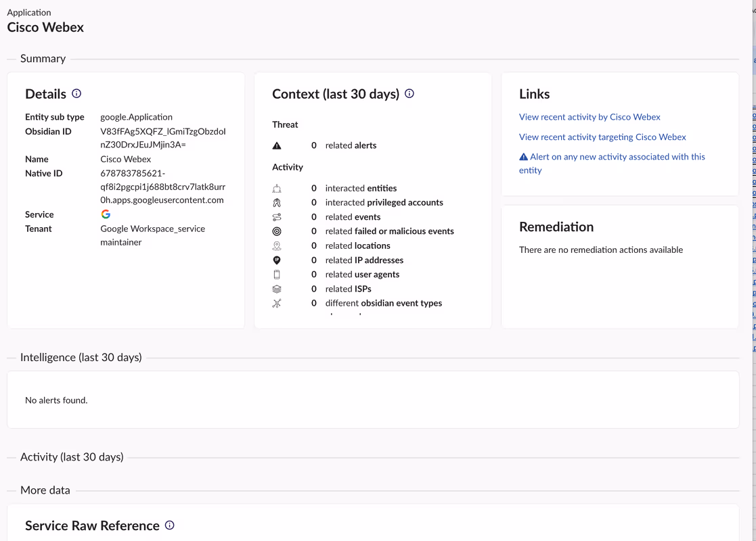
Task: Click the info icon beside Context heading
Action: click(x=409, y=93)
